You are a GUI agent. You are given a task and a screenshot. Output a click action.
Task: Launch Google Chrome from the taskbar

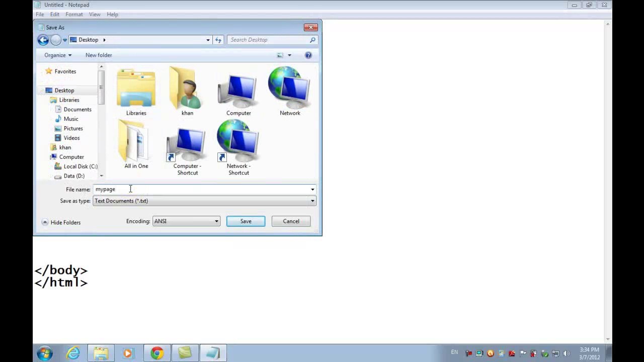tap(157, 353)
